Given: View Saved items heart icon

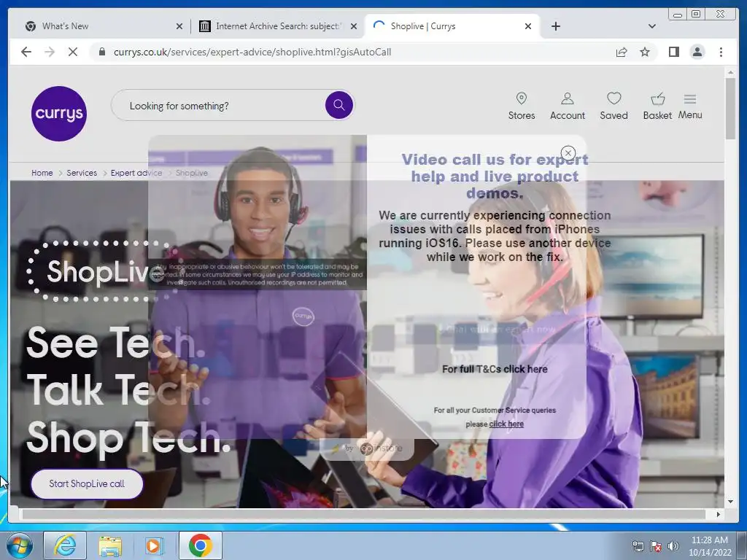Looking at the screenshot, I should coord(614,106).
